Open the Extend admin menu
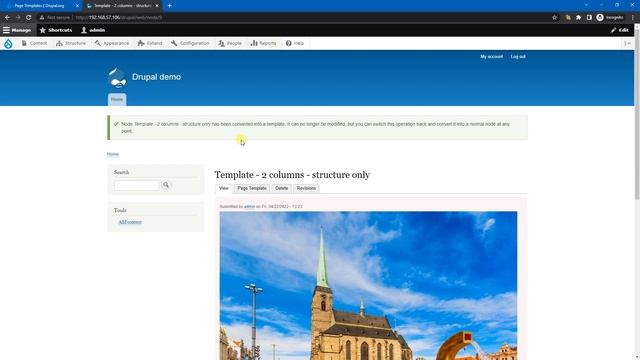The height and width of the screenshot is (360, 640). (150, 43)
